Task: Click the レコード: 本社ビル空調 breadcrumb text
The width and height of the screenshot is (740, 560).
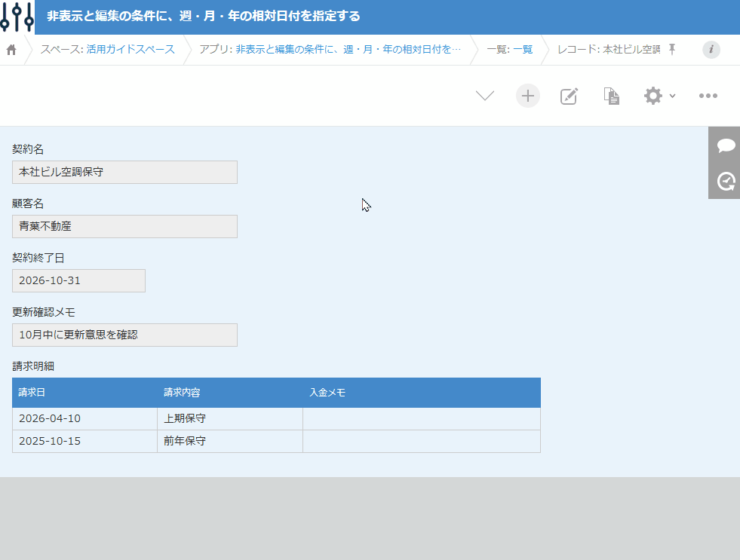Action: click(609, 50)
